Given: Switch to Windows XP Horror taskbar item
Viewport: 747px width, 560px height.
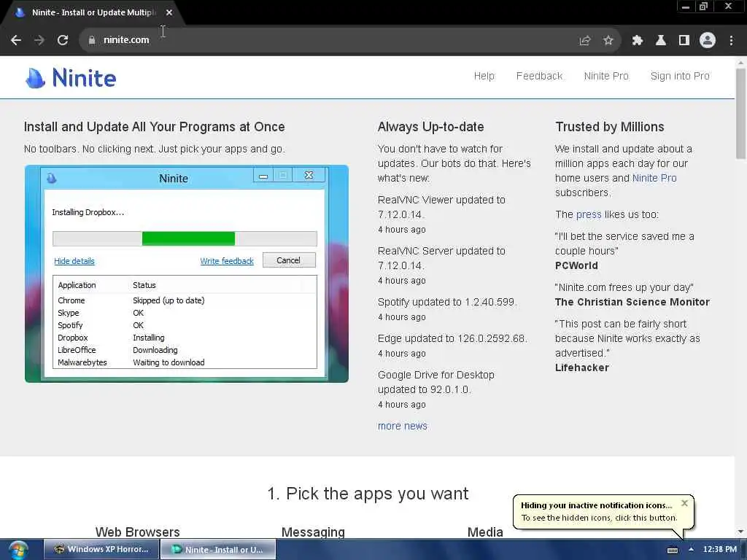Looking at the screenshot, I should [x=101, y=549].
